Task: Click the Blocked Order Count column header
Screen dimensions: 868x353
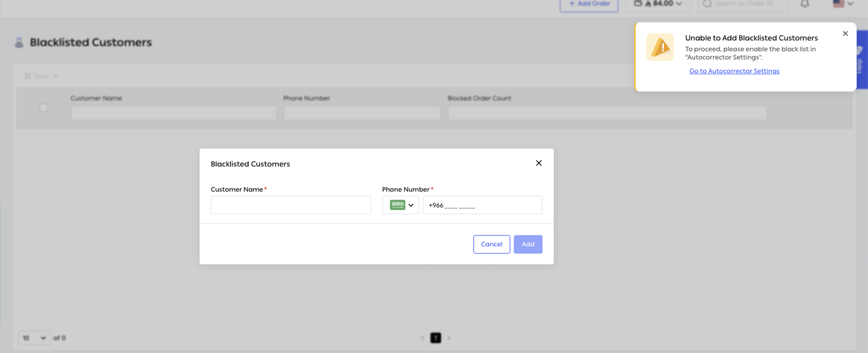Action: pos(479,98)
